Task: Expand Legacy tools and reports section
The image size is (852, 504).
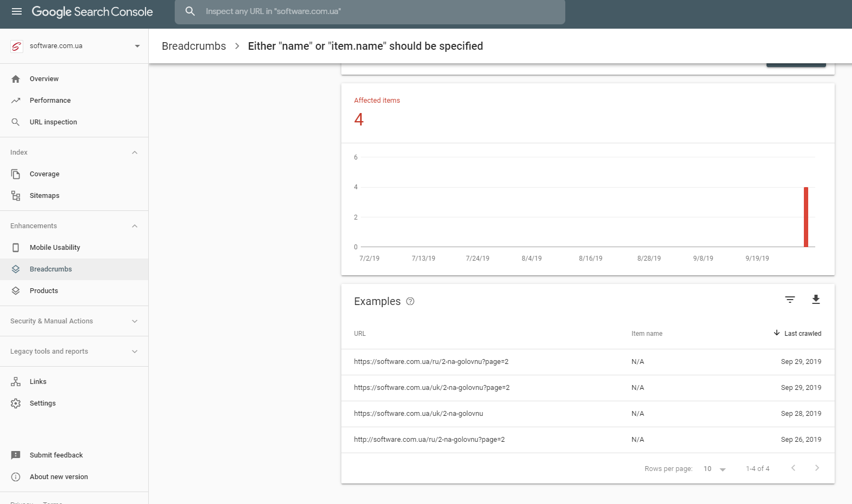Action: point(135,352)
